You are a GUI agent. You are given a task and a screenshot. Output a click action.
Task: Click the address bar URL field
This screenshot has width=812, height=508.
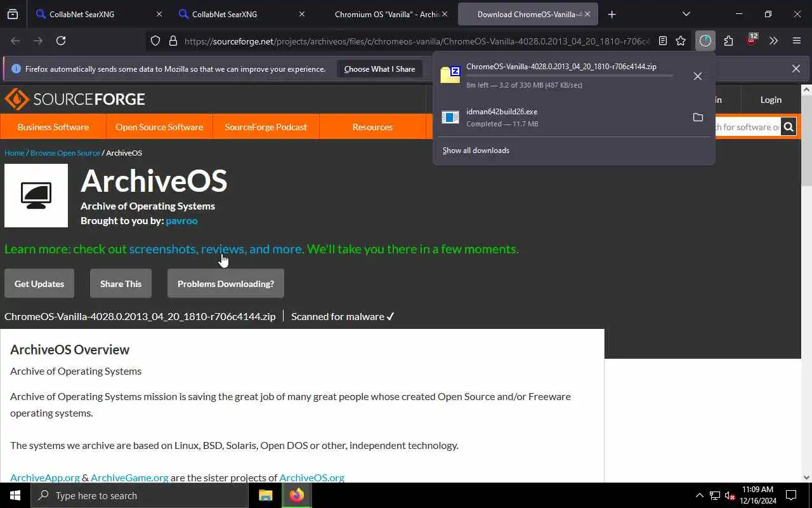(x=416, y=41)
